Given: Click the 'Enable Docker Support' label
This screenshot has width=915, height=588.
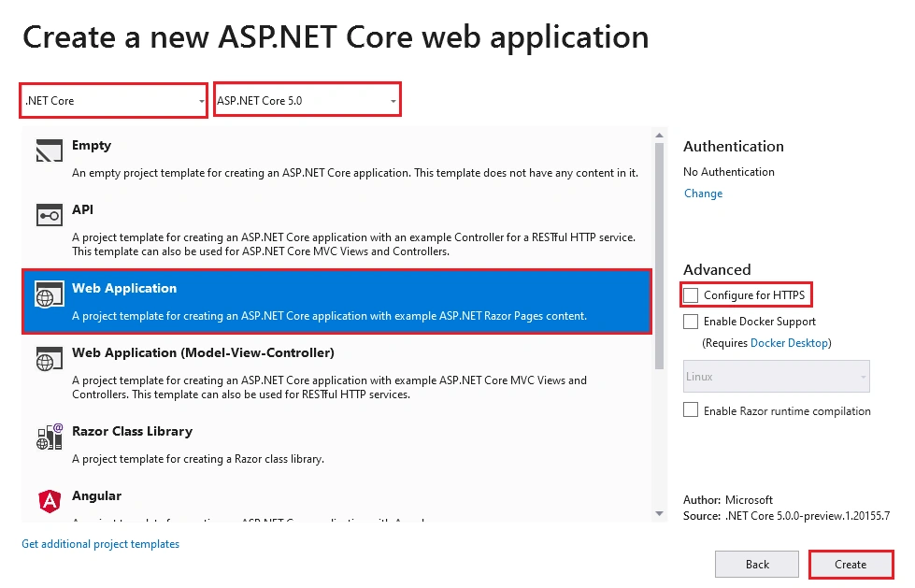Looking at the screenshot, I should point(760,322).
